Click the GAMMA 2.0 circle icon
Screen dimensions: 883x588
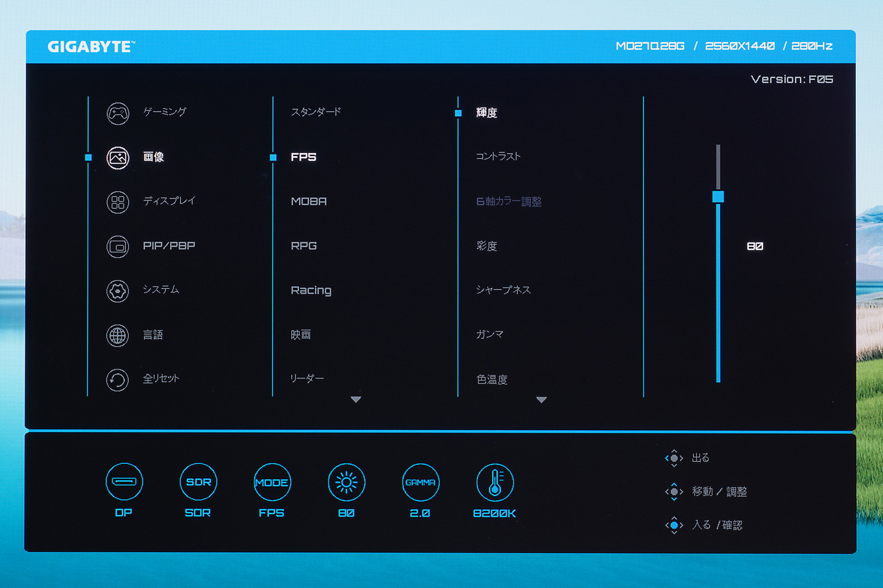click(x=420, y=481)
